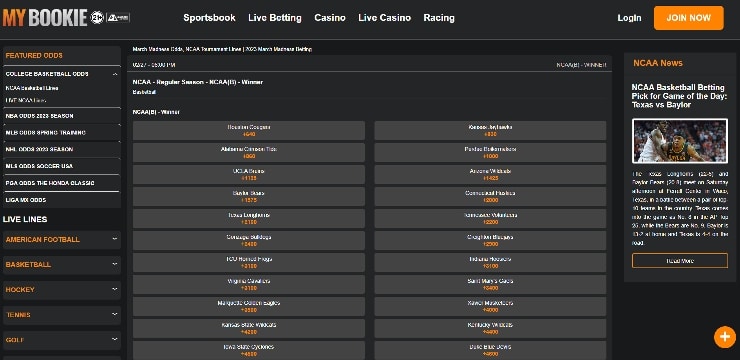Go to Live Betting
740x360 pixels.
[275, 18]
